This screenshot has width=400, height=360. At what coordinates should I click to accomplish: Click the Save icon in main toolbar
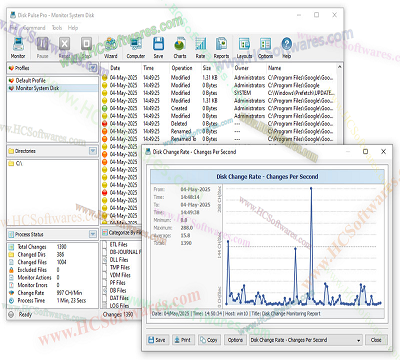(x=158, y=47)
